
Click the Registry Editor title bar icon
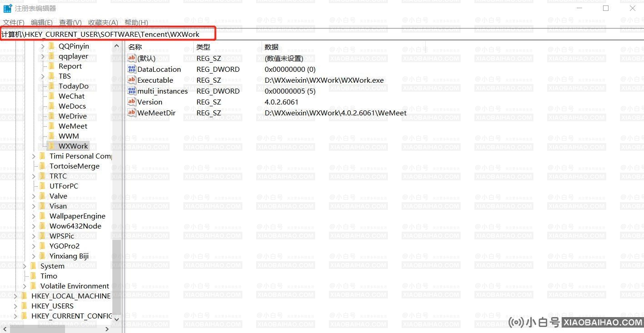7,8
